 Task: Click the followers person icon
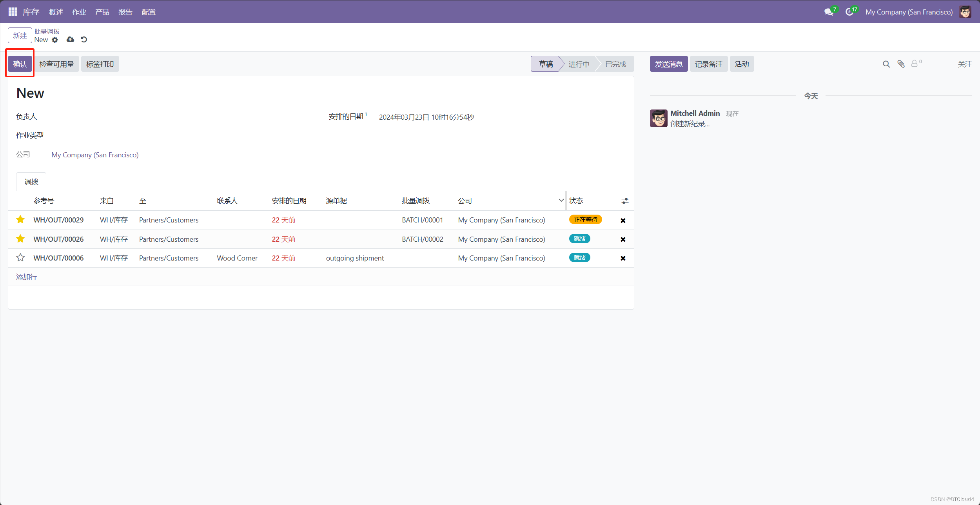[x=915, y=64]
